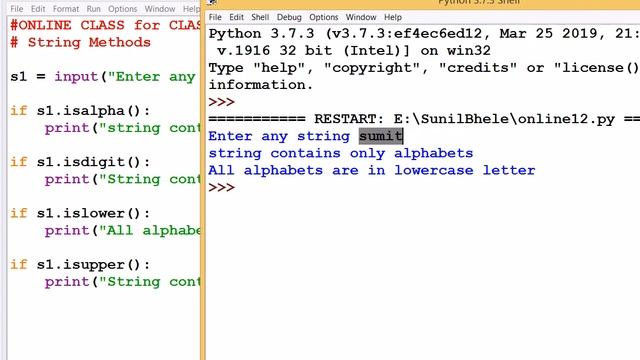
Task: Click the highlighted input text 'sumit'
Action: pos(381,136)
